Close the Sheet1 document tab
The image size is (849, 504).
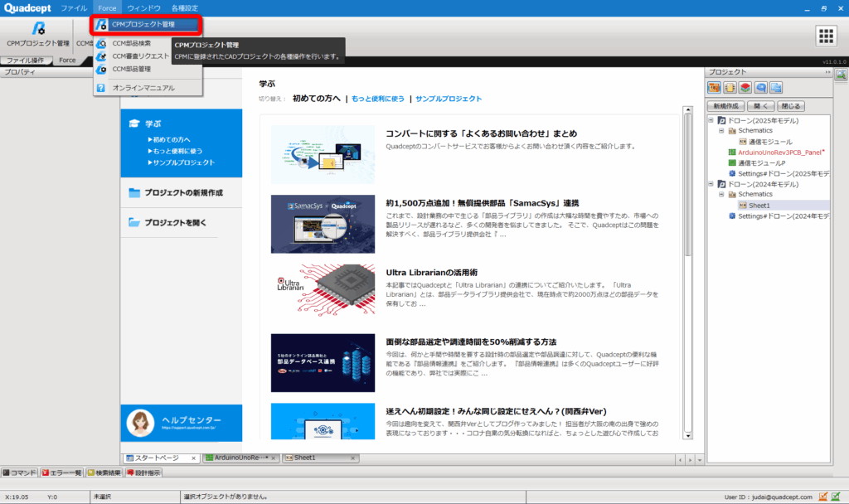(352, 458)
